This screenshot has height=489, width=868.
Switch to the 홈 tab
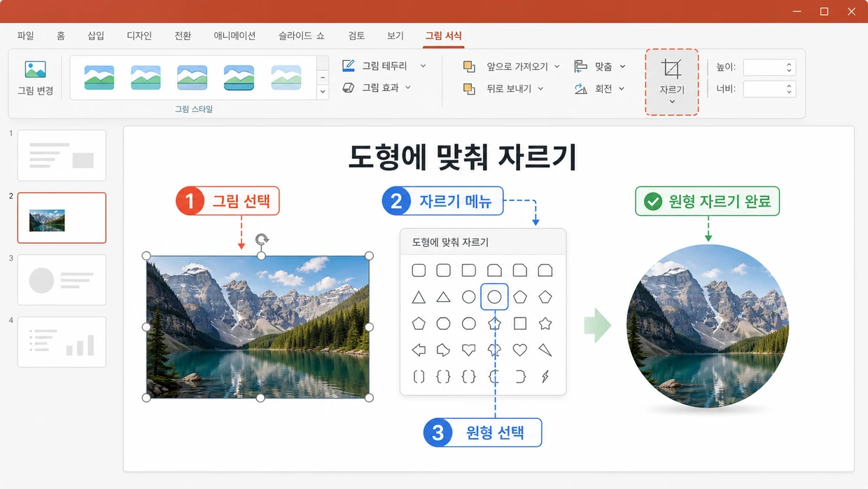point(61,36)
